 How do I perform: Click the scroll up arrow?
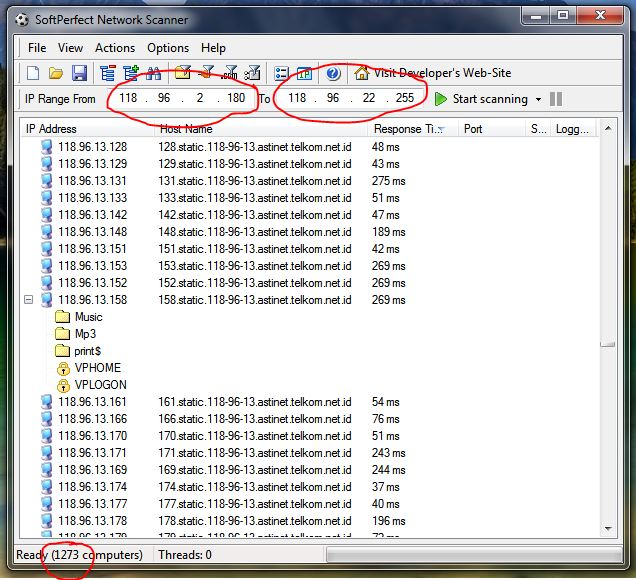(x=608, y=128)
